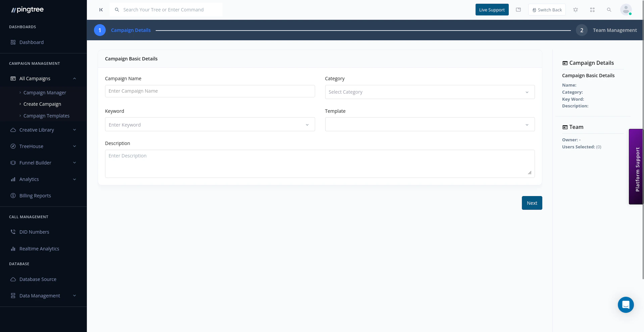Viewport: 644px width, 332px height.
Task: Select Create Campaign submenu item
Action: (x=42, y=104)
